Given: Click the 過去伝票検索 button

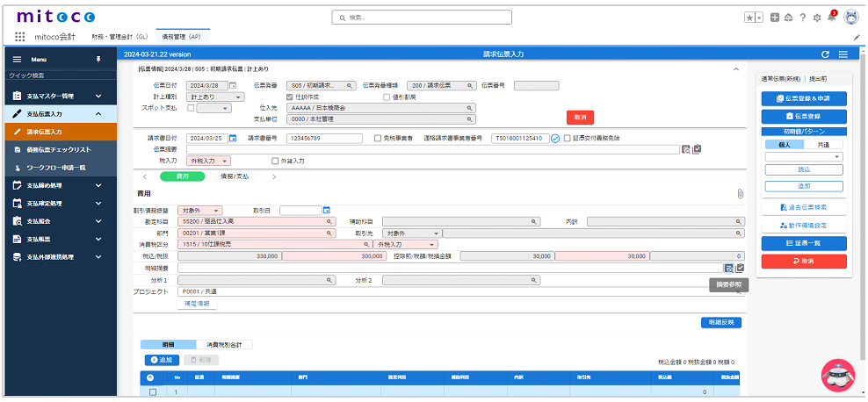Looking at the screenshot, I should tap(804, 207).
